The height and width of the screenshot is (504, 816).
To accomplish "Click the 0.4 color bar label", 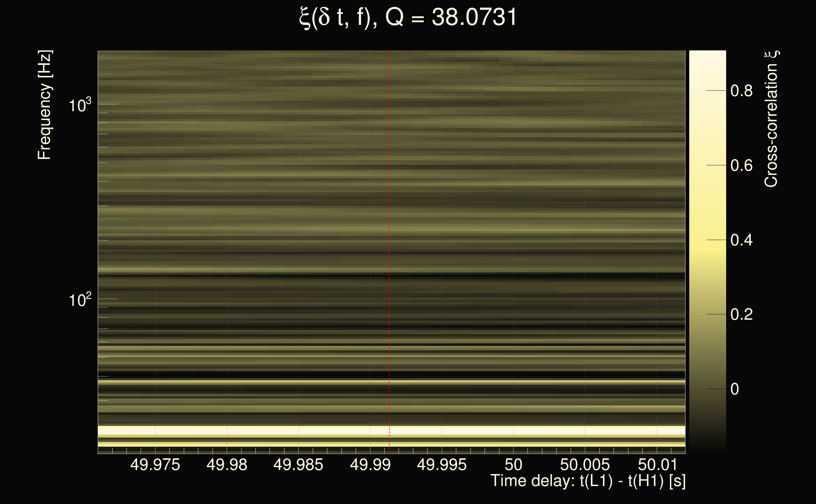I will tap(741, 240).
